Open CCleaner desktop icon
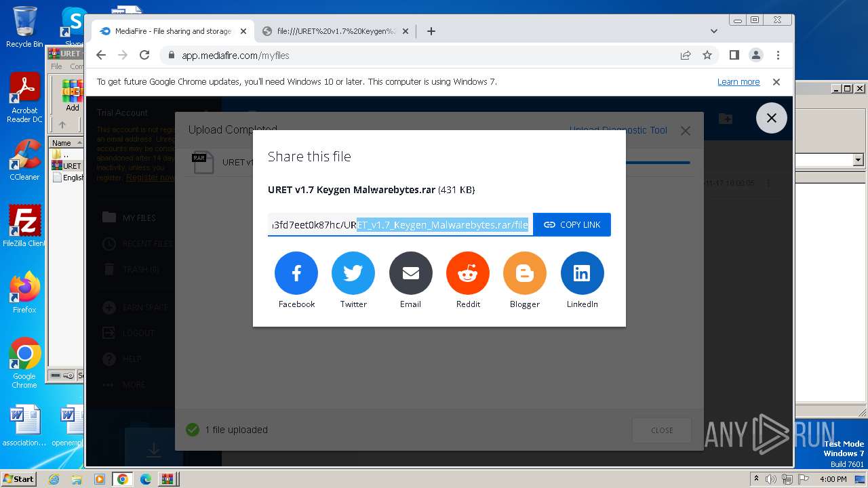The width and height of the screenshot is (868, 488). pyautogui.click(x=24, y=160)
